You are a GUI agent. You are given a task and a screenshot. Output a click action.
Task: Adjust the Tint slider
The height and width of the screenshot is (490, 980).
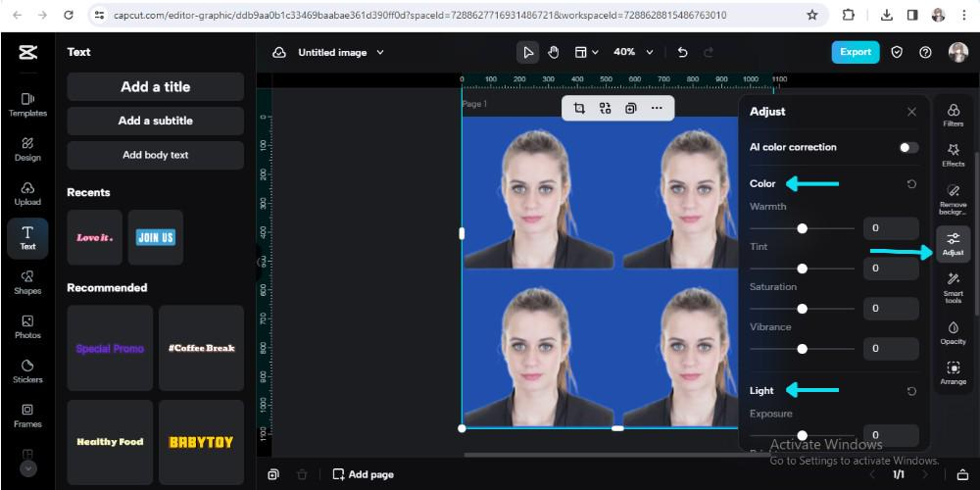coord(802,269)
